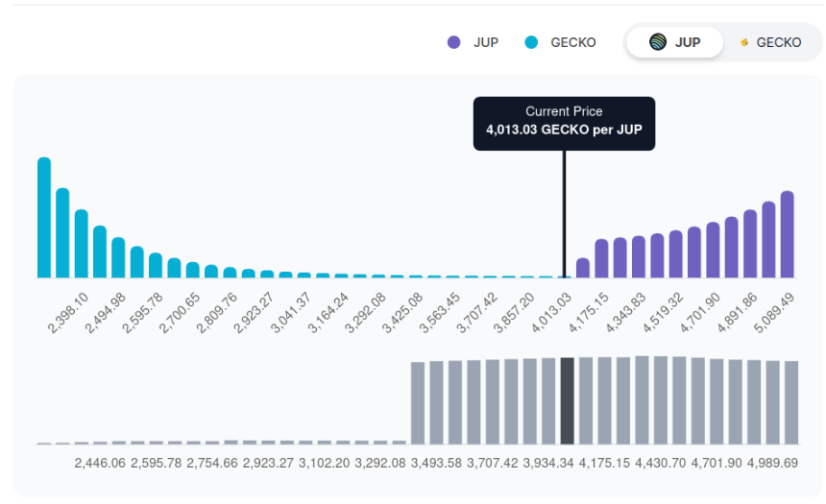Click the 4,343.83 axis label
The width and height of the screenshot is (826, 504).
coord(625,313)
